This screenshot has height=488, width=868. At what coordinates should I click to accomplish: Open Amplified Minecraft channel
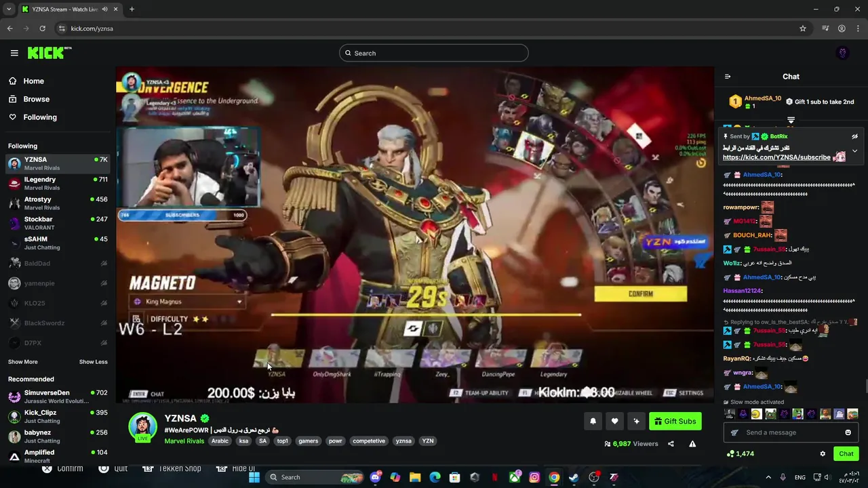(x=58, y=456)
